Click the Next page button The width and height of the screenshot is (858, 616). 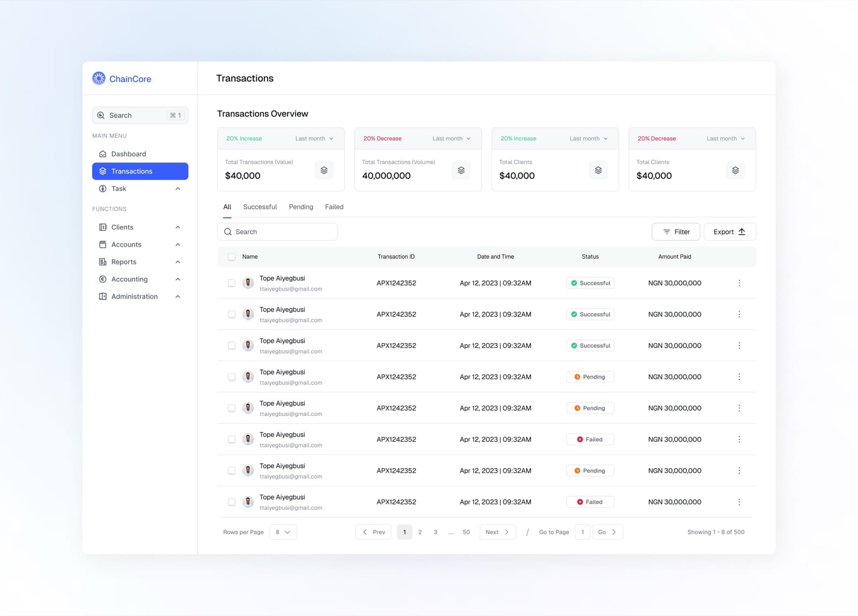pos(498,532)
